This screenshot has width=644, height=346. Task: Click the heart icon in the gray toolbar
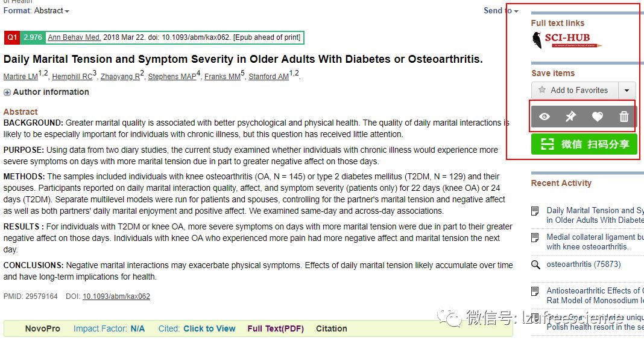[597, 117]
